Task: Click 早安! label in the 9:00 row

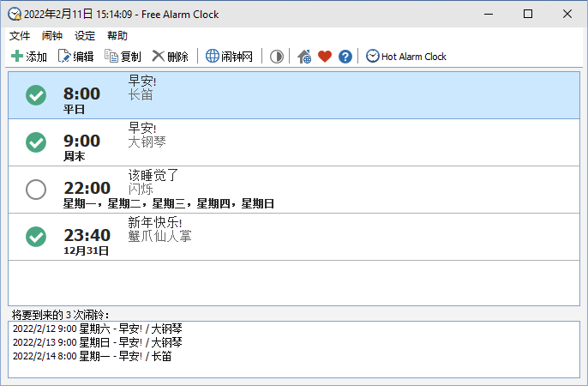Action: [x=142, y=128]
